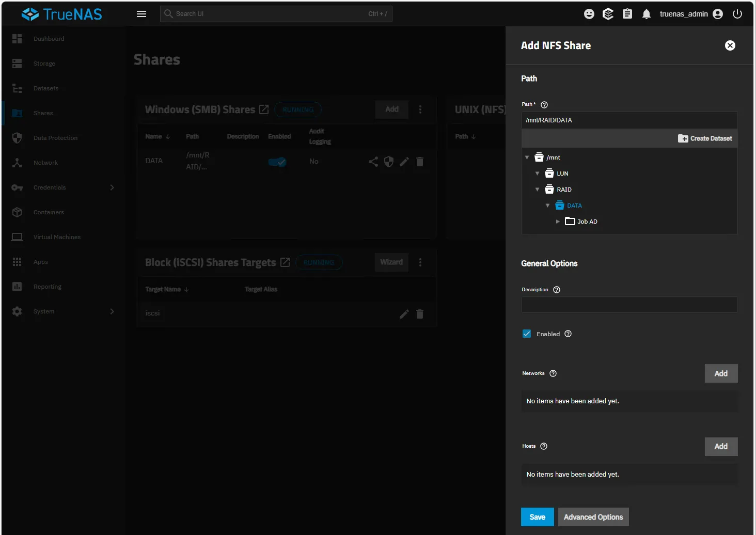Click the TrueCommand status icon
756x535 pixels.
coord(608,14)
